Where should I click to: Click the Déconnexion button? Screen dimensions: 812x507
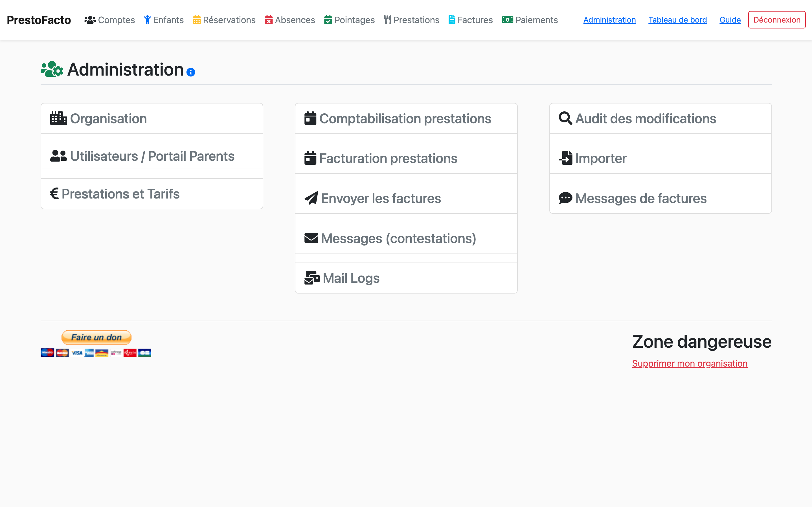point(776,20)
